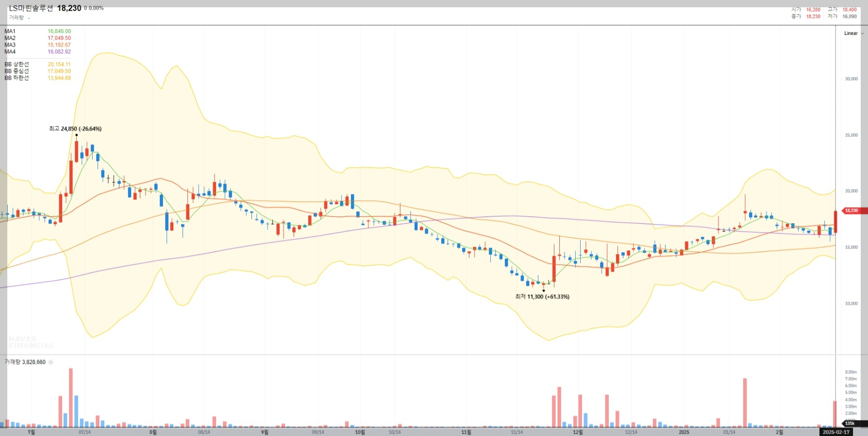Click the 2025-02-17 crosshair date label

click(x=836, y=432)
